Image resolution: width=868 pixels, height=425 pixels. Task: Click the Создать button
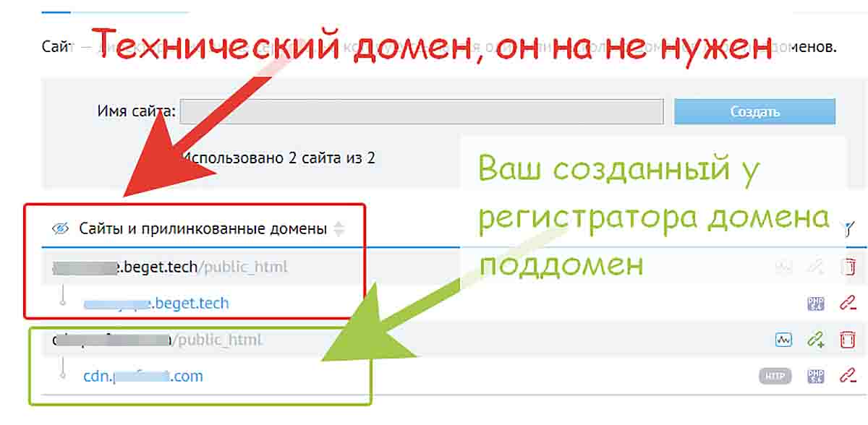(754, 112)
